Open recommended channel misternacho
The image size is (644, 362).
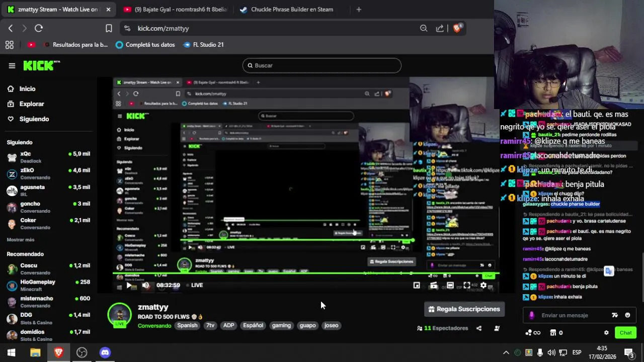tap(48, 302)
